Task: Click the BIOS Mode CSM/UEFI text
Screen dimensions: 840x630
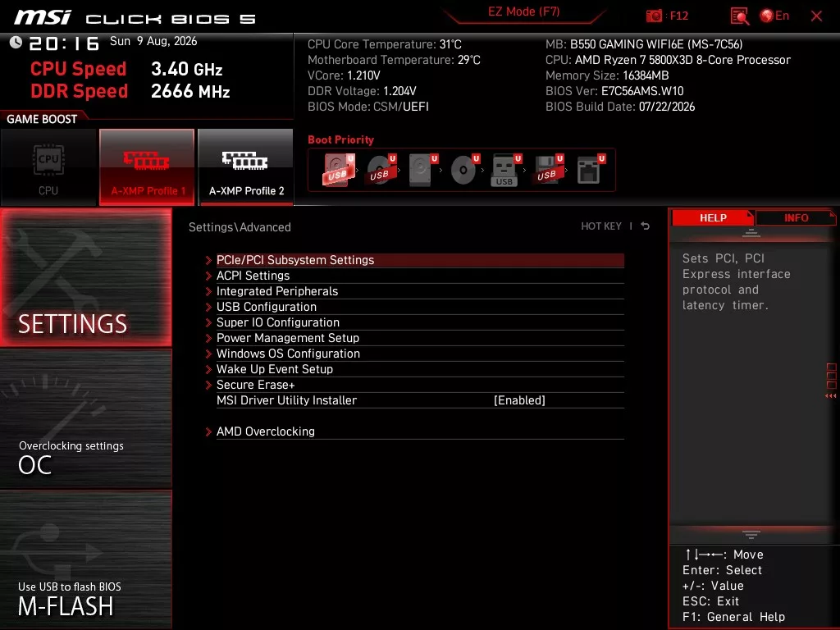Action: tap(368, 107)
